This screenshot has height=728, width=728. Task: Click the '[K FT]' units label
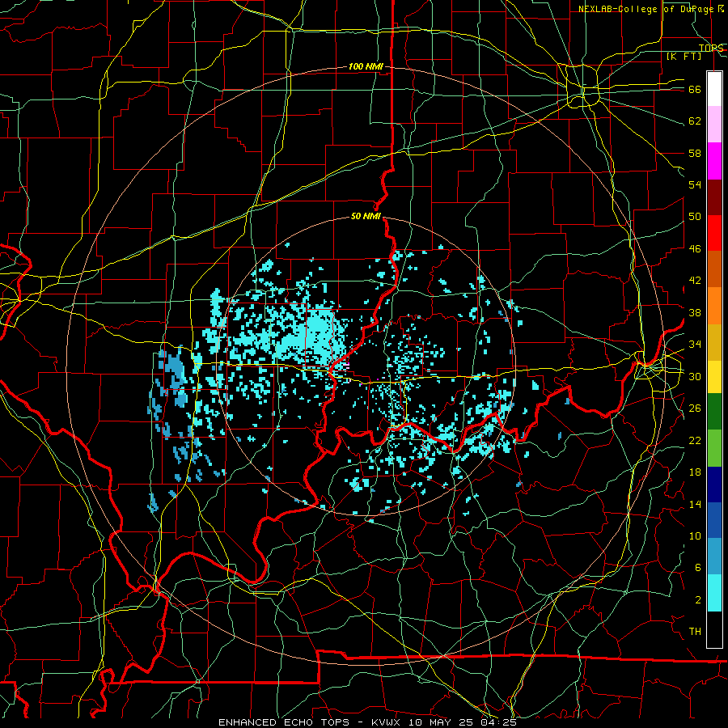coord(684,57)
